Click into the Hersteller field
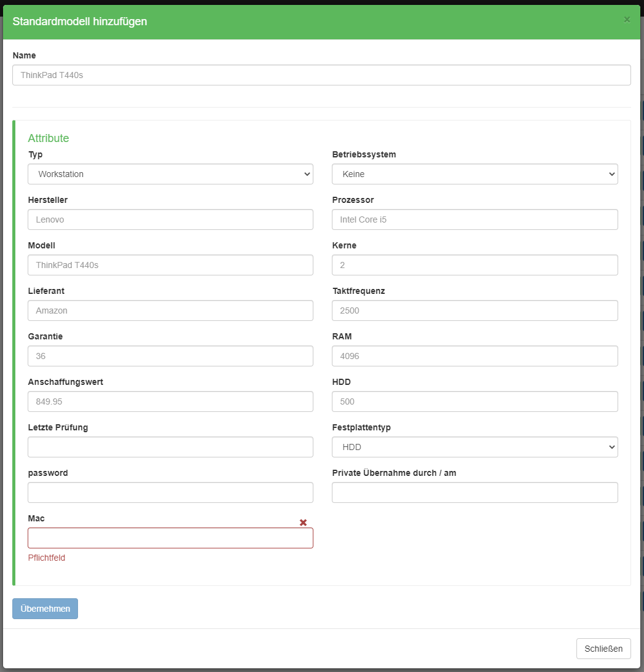 pyautogui.click(x=170, y=219)
